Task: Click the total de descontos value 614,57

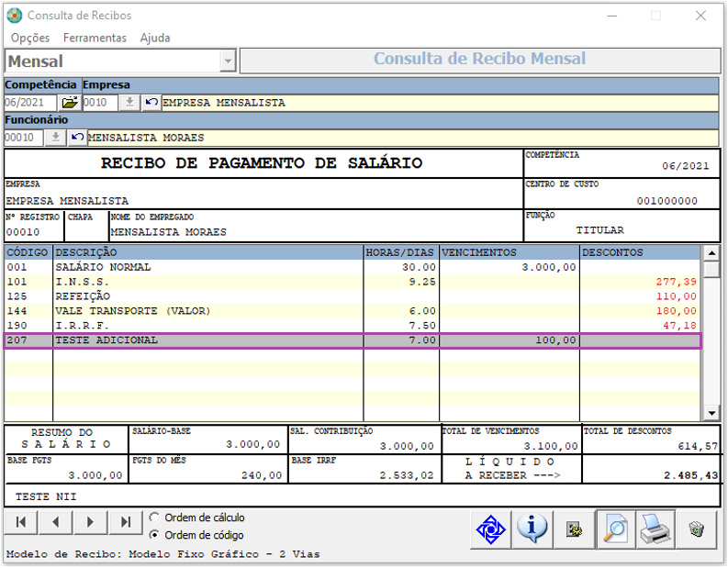Action: tap(698, 447)
